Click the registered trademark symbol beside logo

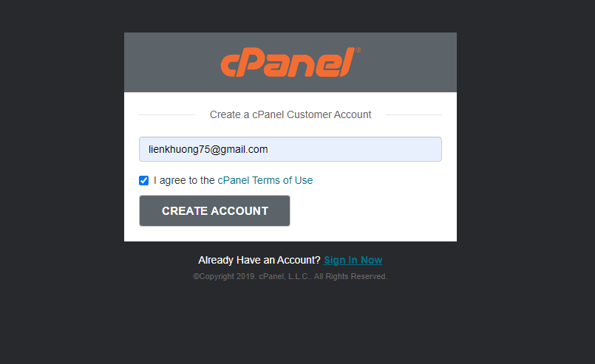pos(358,51)
